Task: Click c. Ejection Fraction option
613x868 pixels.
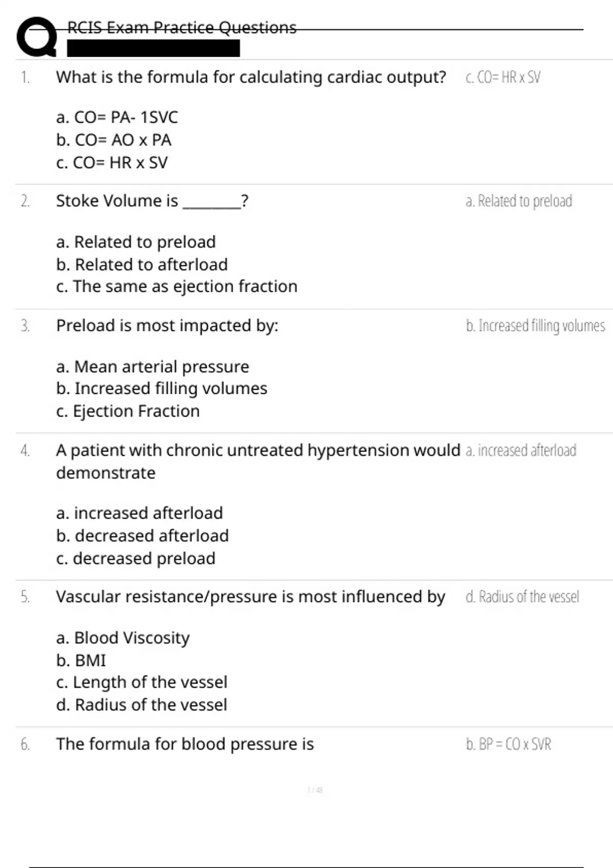Action: pos(128,411)
